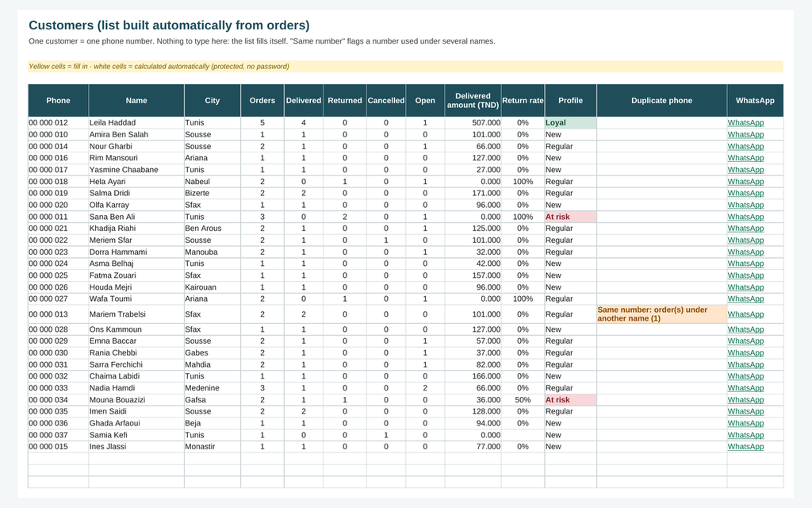Viewport: 812px width, 508px height.
Task: Select Wafa Toumi's 100% return rate
Action: point(523,298)
